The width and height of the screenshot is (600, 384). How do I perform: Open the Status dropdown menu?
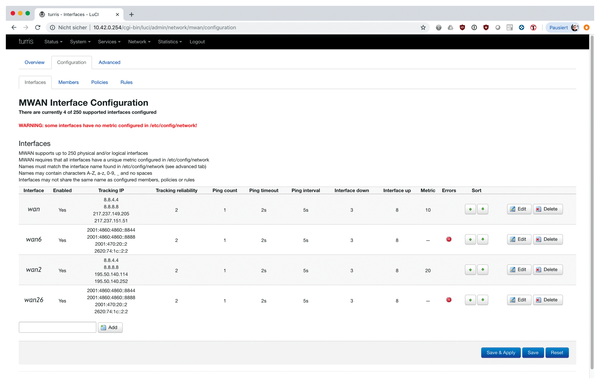[x=53, y=42]
